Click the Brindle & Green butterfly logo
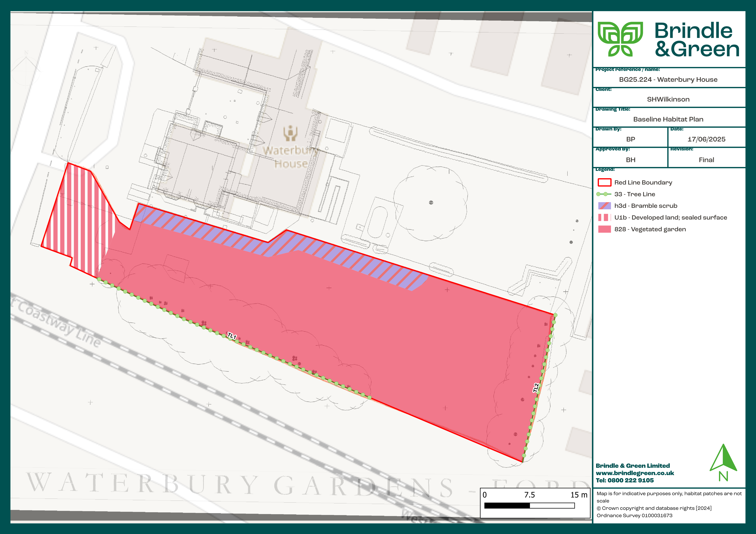This screenshot has width=756, height=534. click(620, 39)
